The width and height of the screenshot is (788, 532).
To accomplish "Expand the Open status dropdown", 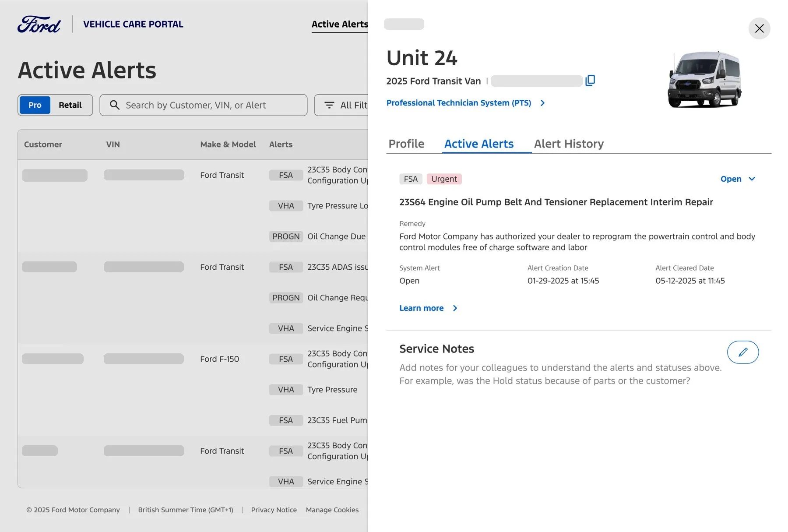I will pos(738,179).
